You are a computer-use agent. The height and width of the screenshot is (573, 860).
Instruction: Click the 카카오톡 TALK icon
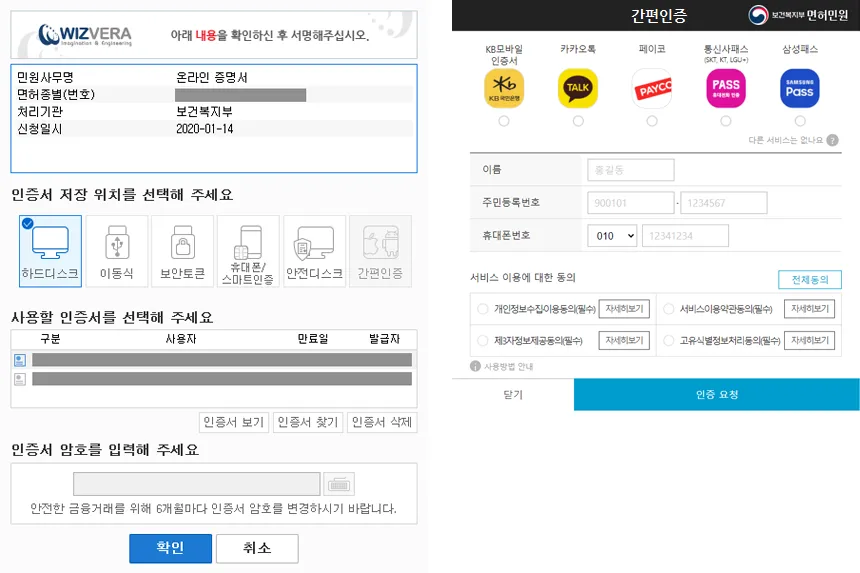pyautogui.click(x=578, y=89)
